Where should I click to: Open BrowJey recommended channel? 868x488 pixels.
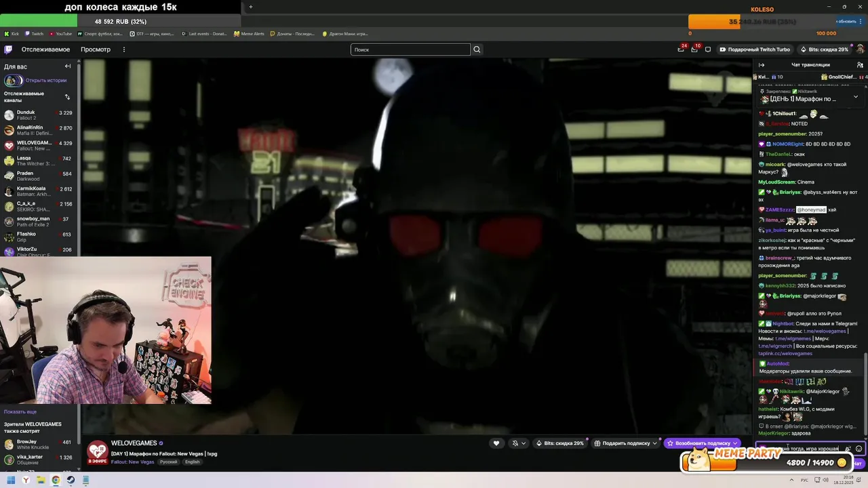point(40,444)
